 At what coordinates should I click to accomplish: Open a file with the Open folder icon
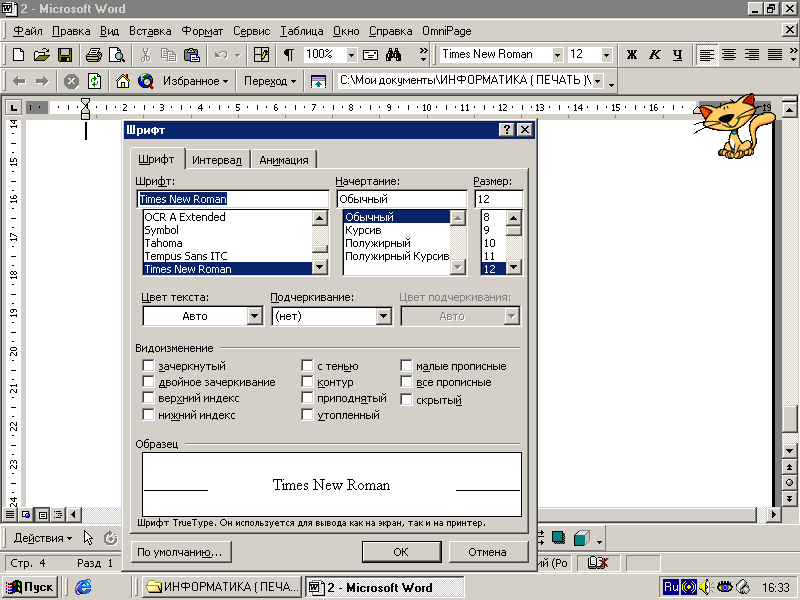point(41,55)
